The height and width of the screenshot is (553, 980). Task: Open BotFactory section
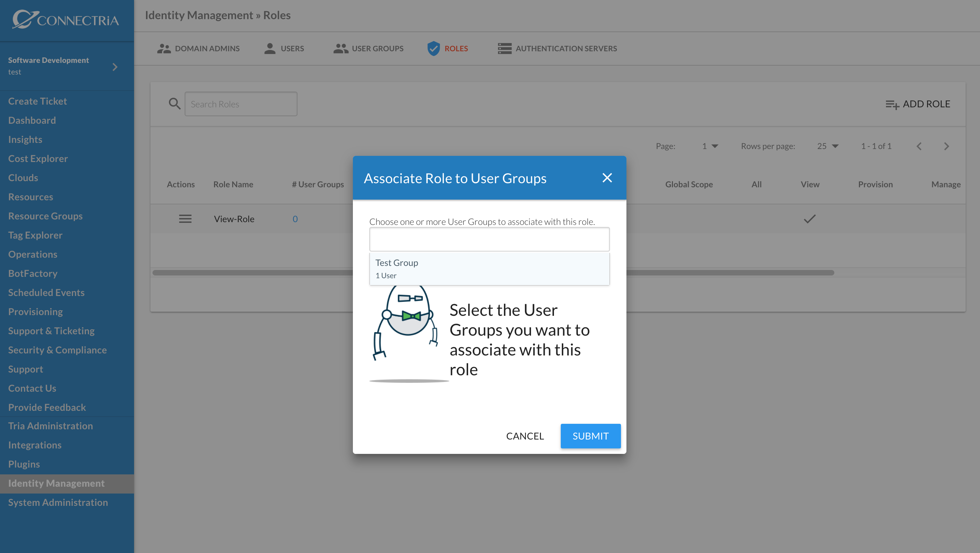coord(33,273)
